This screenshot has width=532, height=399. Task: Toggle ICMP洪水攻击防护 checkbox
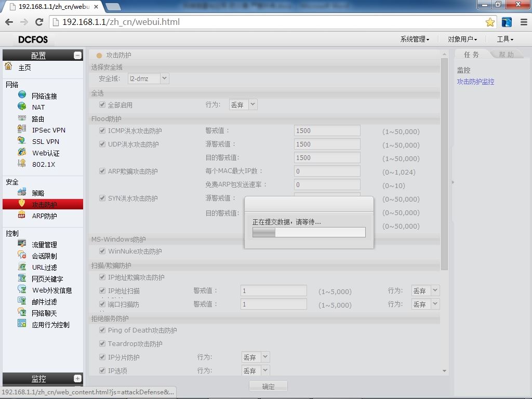point(102,130)
